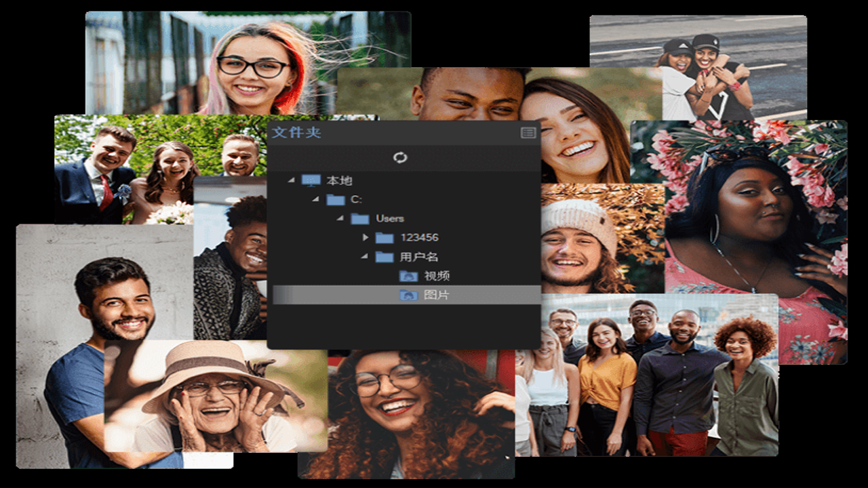Image resolution: width=868 pixels, height=488 pixels.
Task: Click the refresh icon in folder panel
Action: [x=400, y=157]
